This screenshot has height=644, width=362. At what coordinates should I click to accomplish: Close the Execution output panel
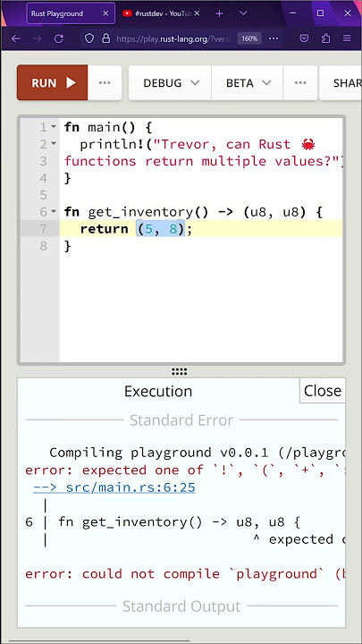coord(322,391)
